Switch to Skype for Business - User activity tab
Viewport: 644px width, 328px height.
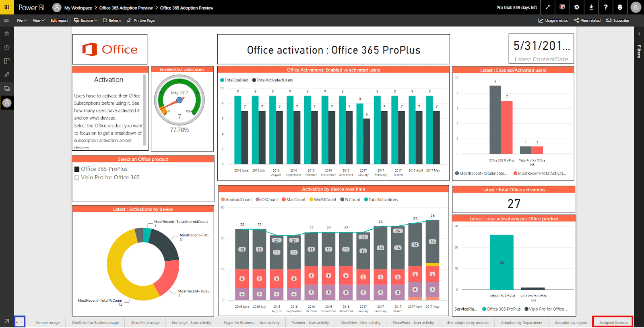point(252,323)
